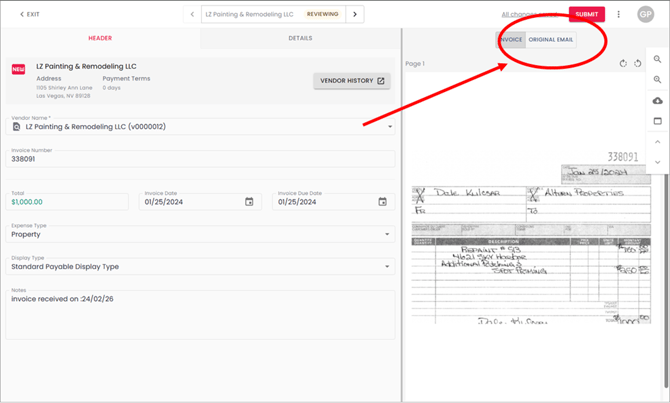Expand the Vendor Name dropdown
This screenshot has height=403, width=670.
point(389,127)
